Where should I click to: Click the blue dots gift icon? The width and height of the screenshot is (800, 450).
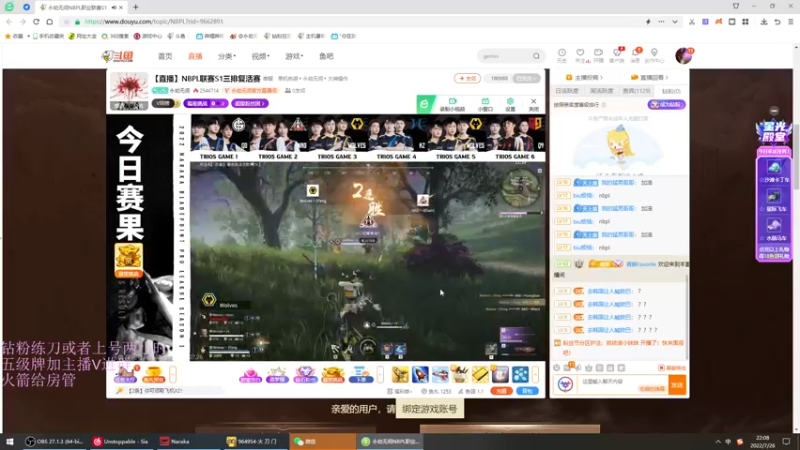click(x=520, y=374)
